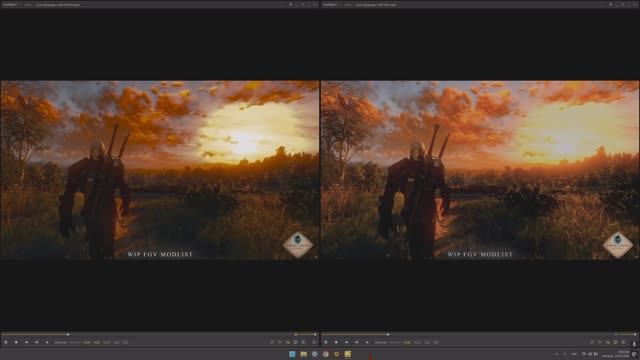Open Settings gear icon on the taskbar
The height and width of the screenshot is (360, 640).
314,354
